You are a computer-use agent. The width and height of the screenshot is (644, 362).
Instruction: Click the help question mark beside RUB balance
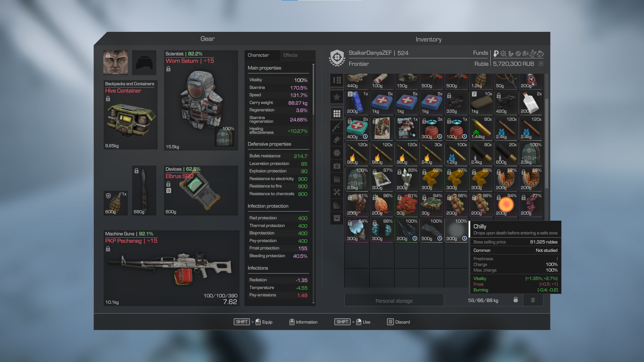(x=541, y=64)
